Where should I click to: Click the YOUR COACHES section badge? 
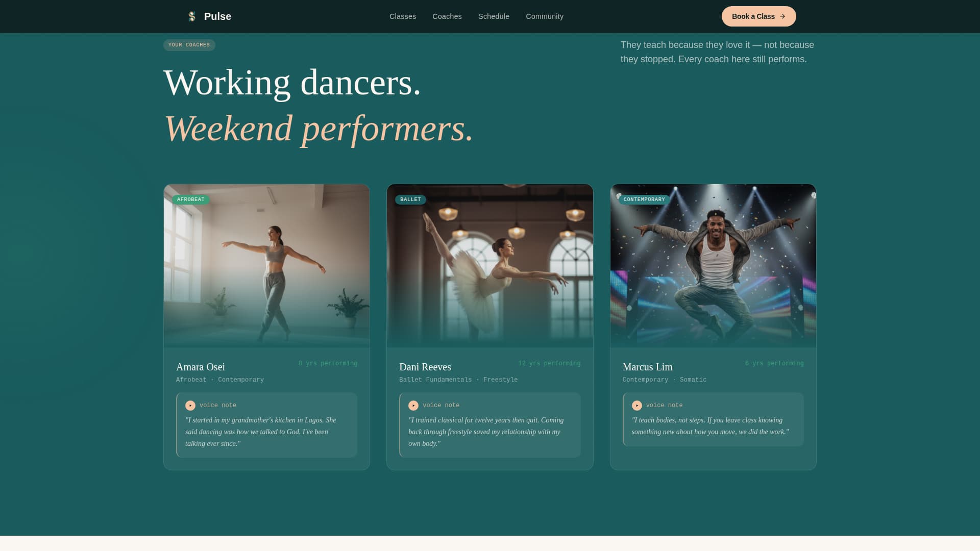tap(189, 45)
